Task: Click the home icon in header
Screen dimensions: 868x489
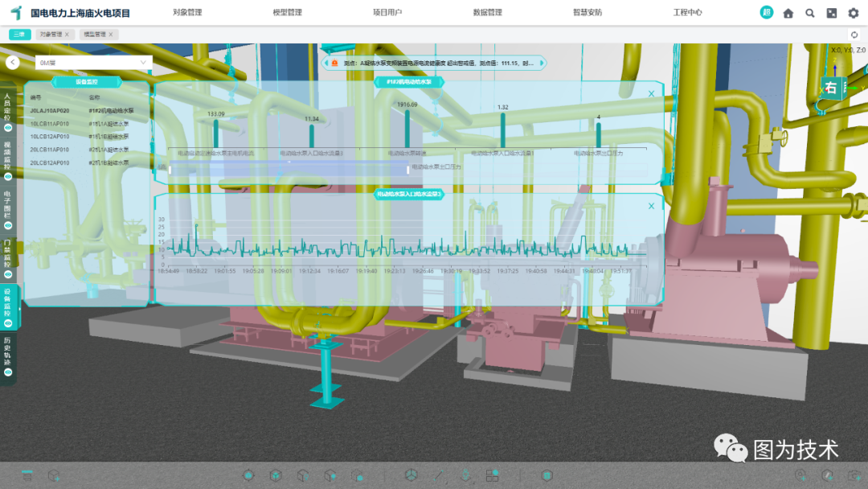Action: point(788,13)
